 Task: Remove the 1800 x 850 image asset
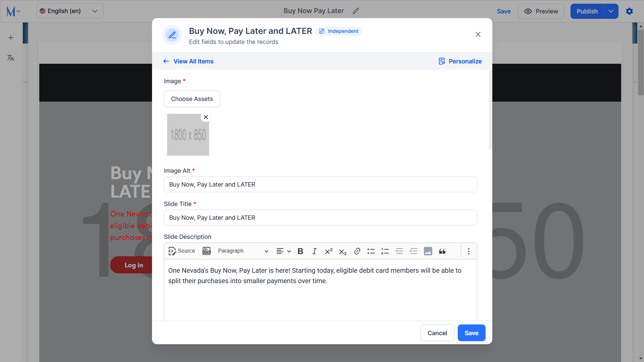[206, 117]
